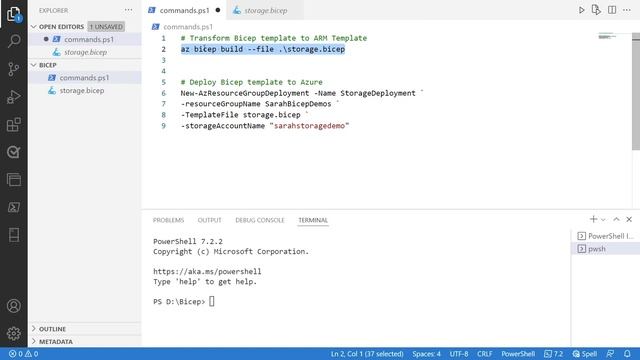Viewport: 640px width, 360px height.
Task: Select the Terminal panel tab
Action: click(x=313, y=220)
